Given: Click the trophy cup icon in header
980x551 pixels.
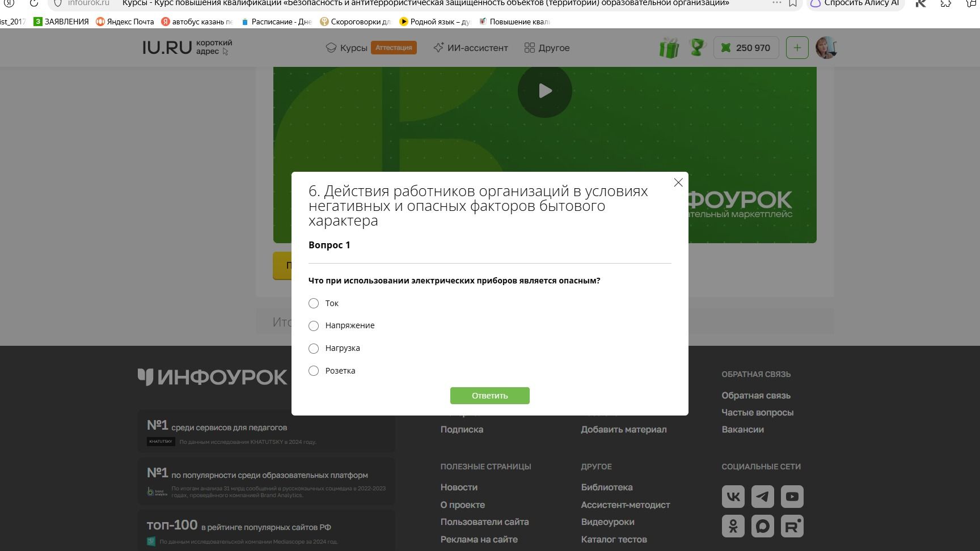Looking at the screenshot, I should (x=697, y=47).
